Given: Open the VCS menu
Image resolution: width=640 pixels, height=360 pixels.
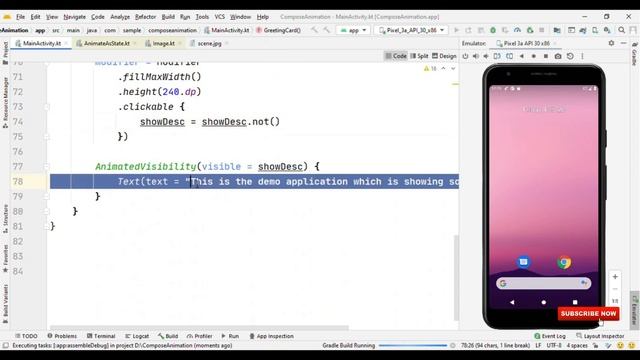Looking at the screenshot, I should click(x=219, y=17).
